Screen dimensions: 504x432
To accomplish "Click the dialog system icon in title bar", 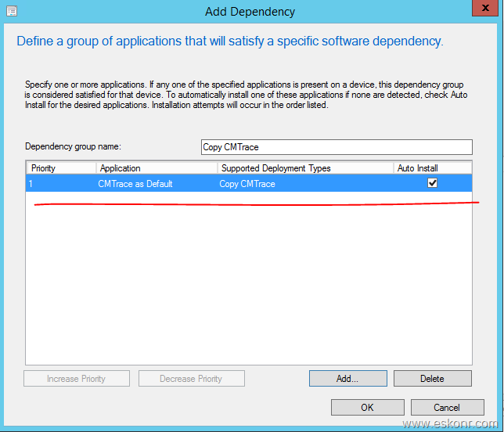I will 12,11.
